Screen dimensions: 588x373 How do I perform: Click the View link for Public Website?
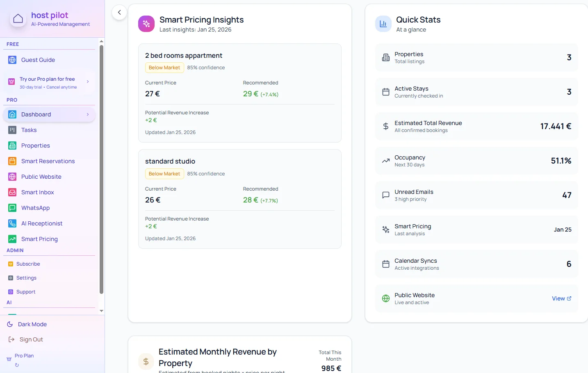(561, 298)
